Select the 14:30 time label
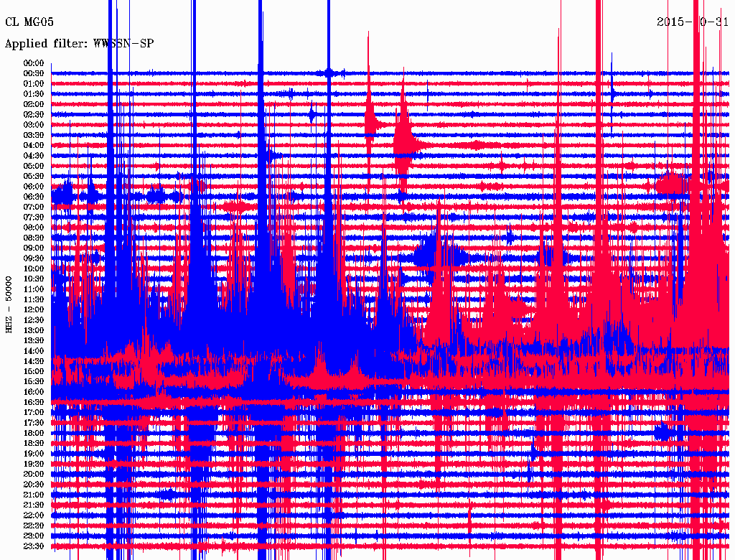The image size is (735, 560). [x=34, y=362]
